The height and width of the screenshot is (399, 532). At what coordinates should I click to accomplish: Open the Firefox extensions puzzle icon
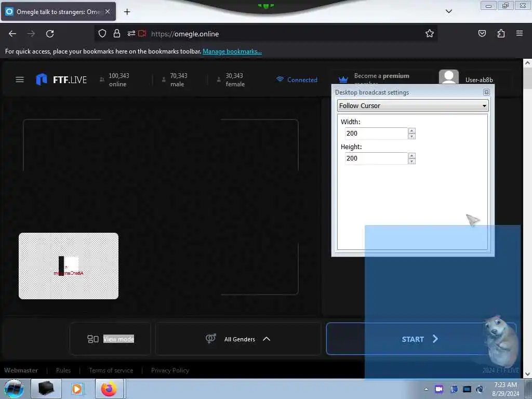pyautogui.click(x=501, y=34)
